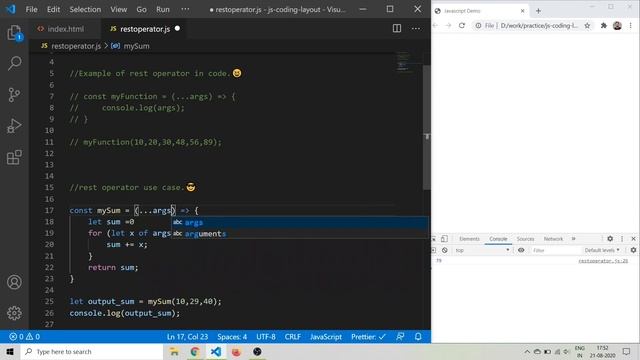
Task: Open console settings gear beside Default levels
Action: [x=633, y=250]
